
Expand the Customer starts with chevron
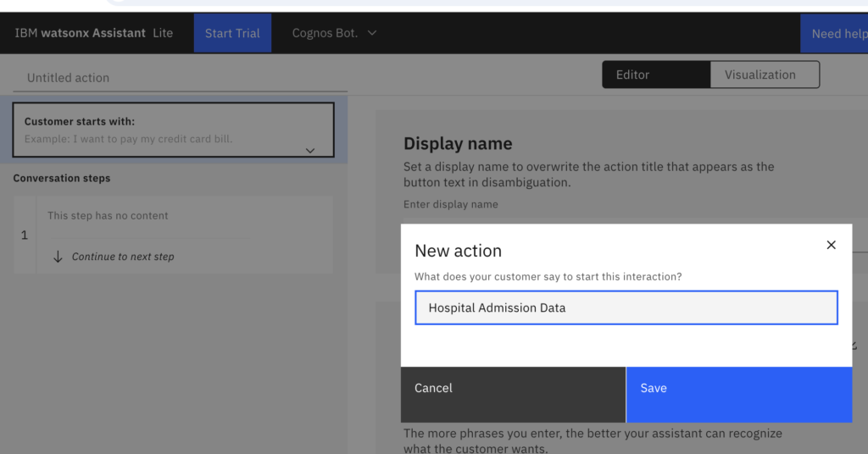tap(310, 151)
